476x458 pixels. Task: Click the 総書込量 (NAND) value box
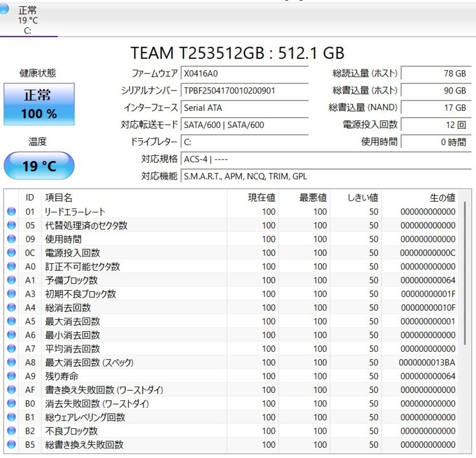point(436,108)
